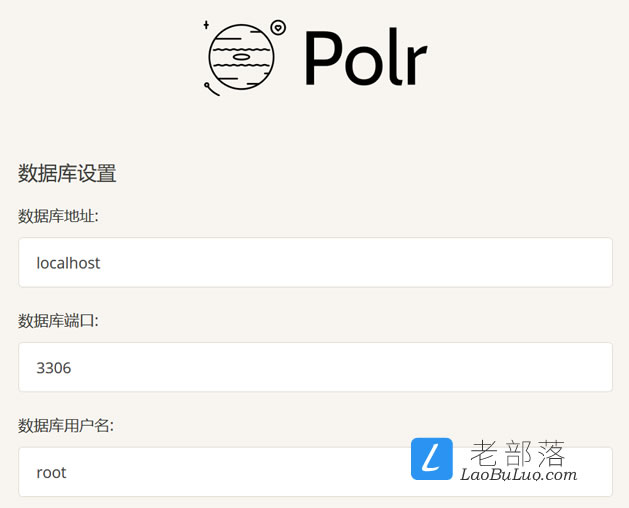Click the blue LaoBuLuo L logo icon
This screenshot has width=629, height=508.
coord(432,459)
